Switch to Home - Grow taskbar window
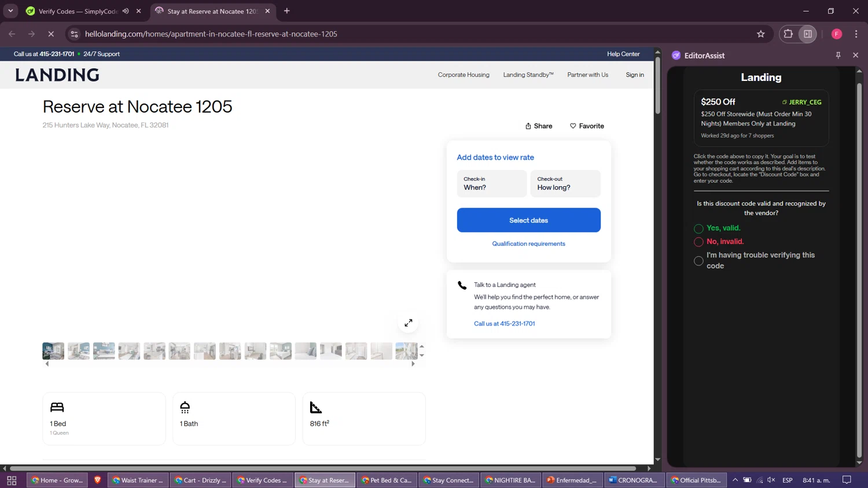Viewport: 868px width, 488px height. (x=57, y=480)
